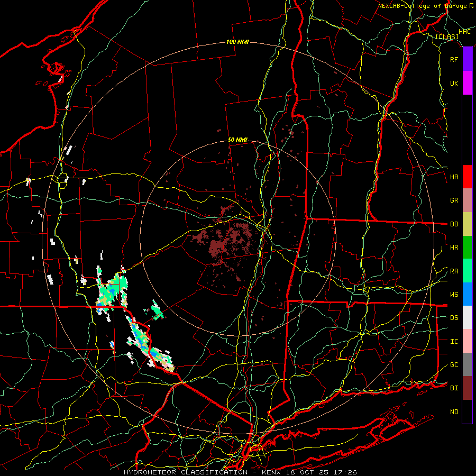This screenshot has height=476, width=476.
Task: Click the DS white legend swatch
Action: [x=467, y=317]
